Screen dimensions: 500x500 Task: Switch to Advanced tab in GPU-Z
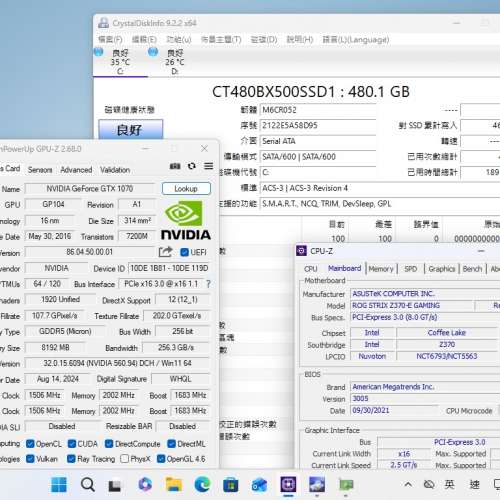tap(76, 170)
